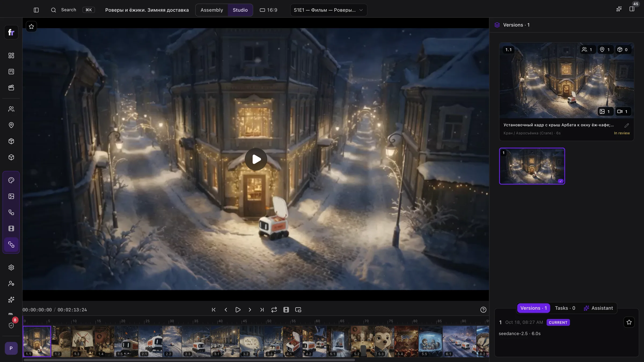Toggle the film frame view icon

286,310
